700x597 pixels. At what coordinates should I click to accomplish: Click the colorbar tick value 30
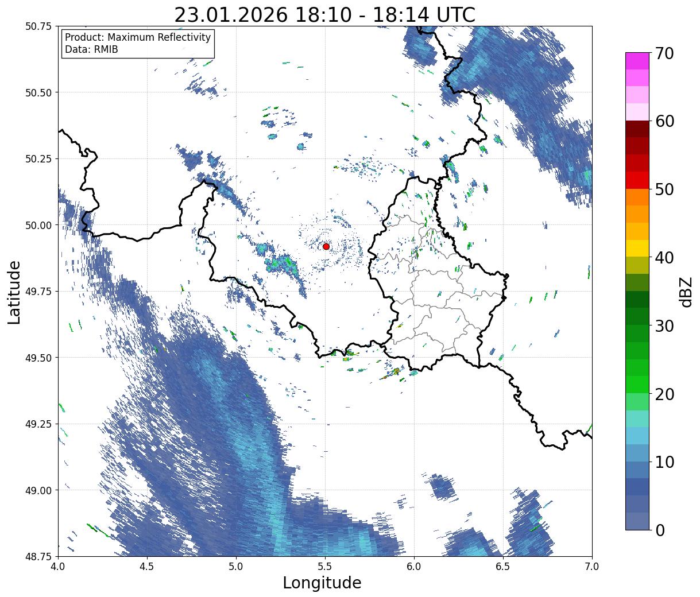[x=664, y=325]
